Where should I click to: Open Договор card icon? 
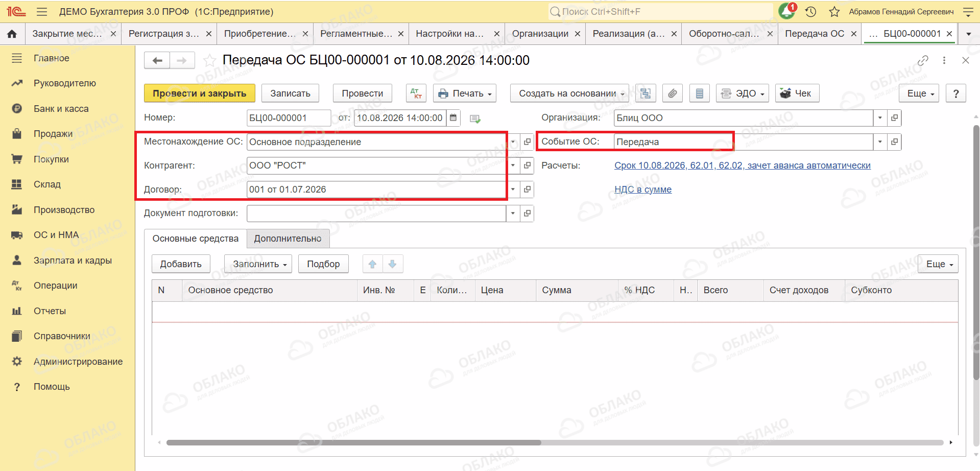[527, 190]
